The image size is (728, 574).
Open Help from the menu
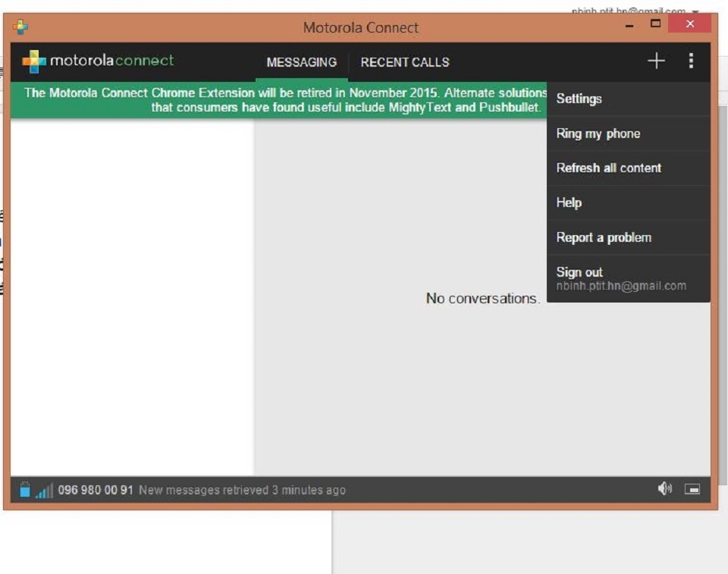click(x=629, y=203)
